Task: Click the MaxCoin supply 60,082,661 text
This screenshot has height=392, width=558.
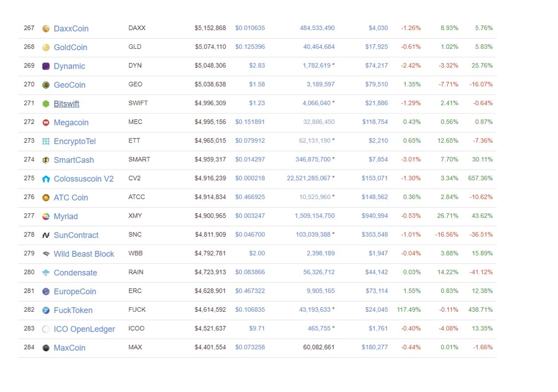Action: [x=319, y=347]
